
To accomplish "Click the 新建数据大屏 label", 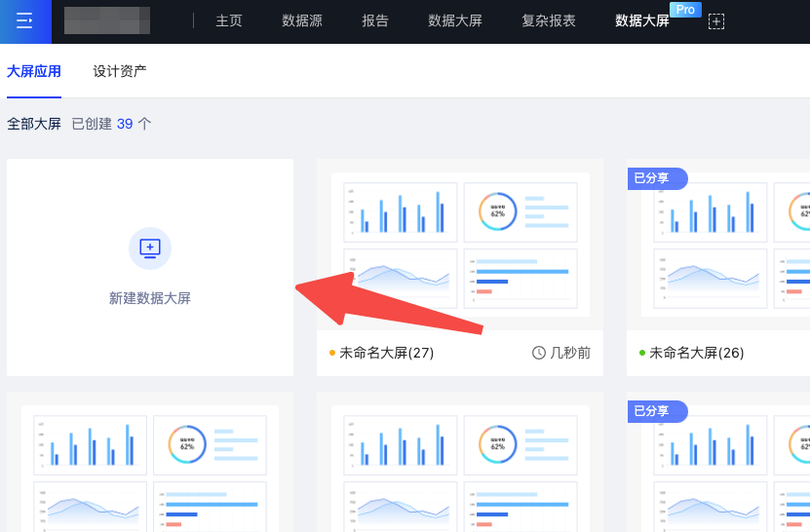I will click(150, 298).
